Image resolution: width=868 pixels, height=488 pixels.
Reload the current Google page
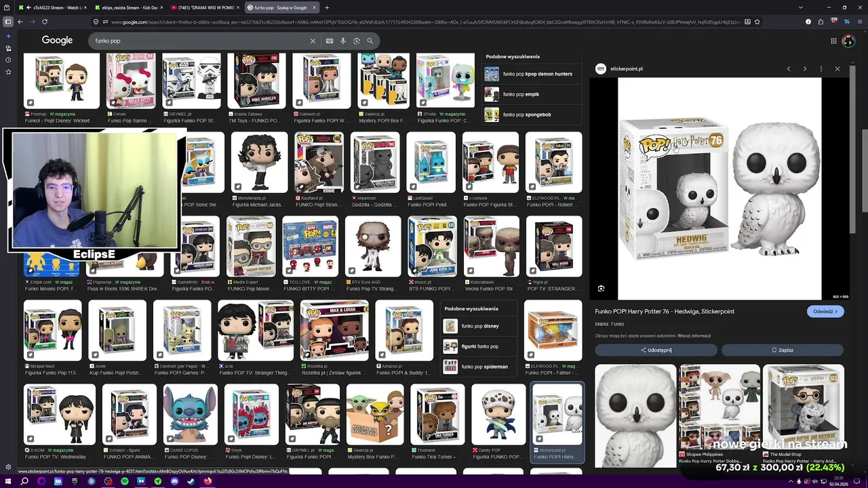pyautogui.click(x=45, y=22)
